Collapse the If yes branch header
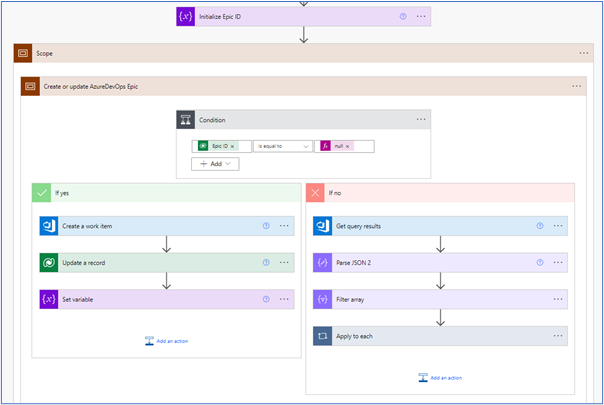Viewport: 604px width, 405px height. point(166,193)
